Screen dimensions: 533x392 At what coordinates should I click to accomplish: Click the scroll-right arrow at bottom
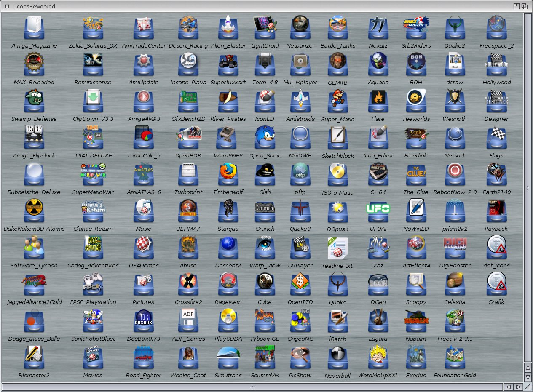point(518,387)
